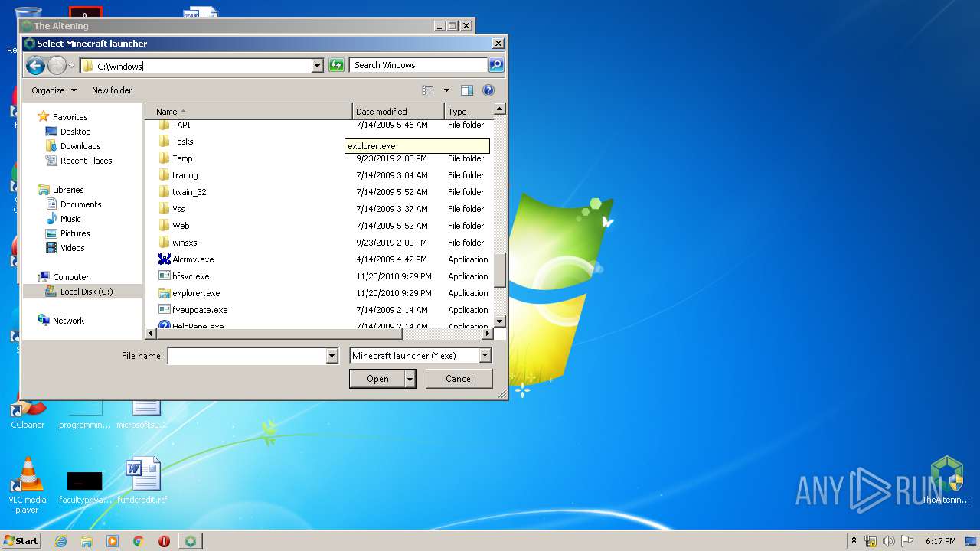The height and width of the screenshot is (551, 980).
Task: Open the Minecraft launcher (*.exe) file type dropdown
Action: point(420,356)
